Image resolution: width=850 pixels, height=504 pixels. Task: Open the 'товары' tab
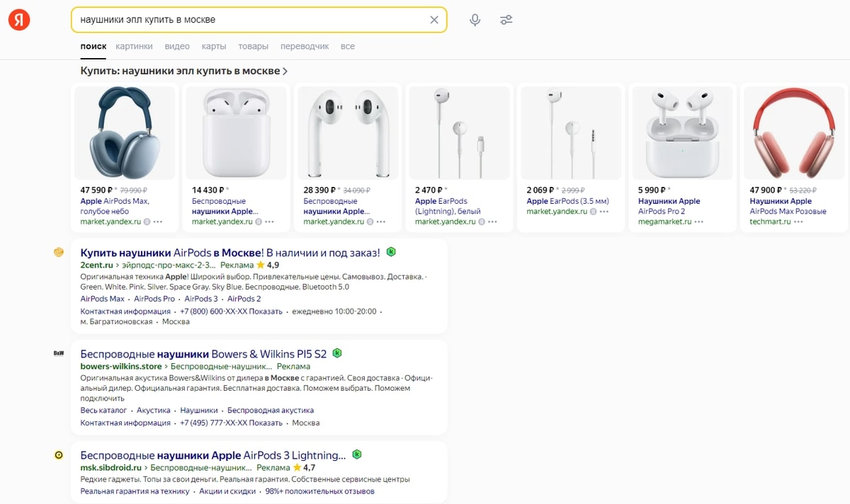pos(254,46)
